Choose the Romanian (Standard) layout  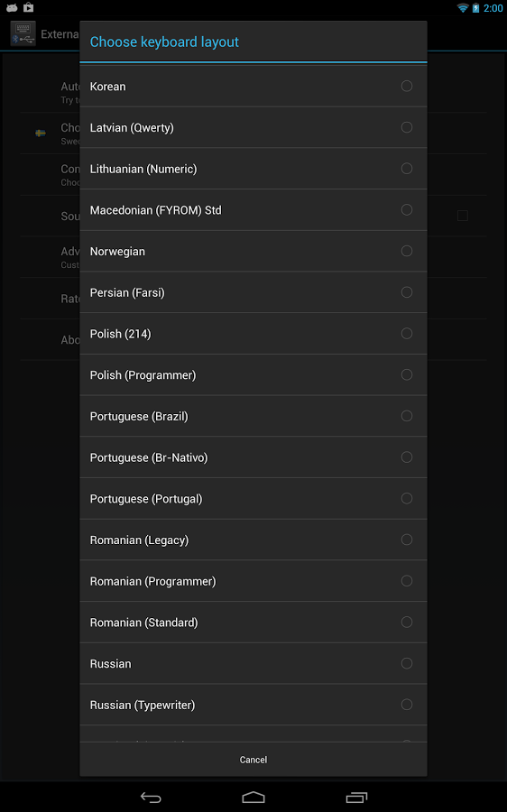(253, 623)
